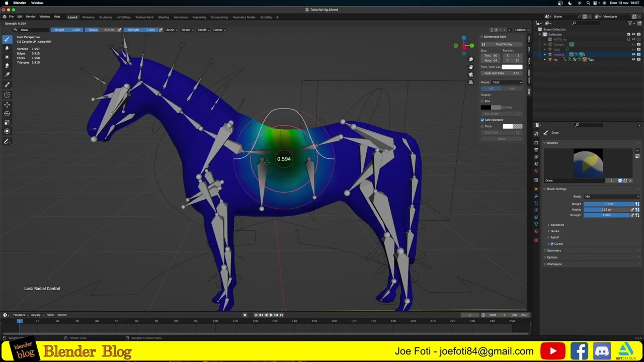Toggle strength pressure sensitivity in header

160,30
